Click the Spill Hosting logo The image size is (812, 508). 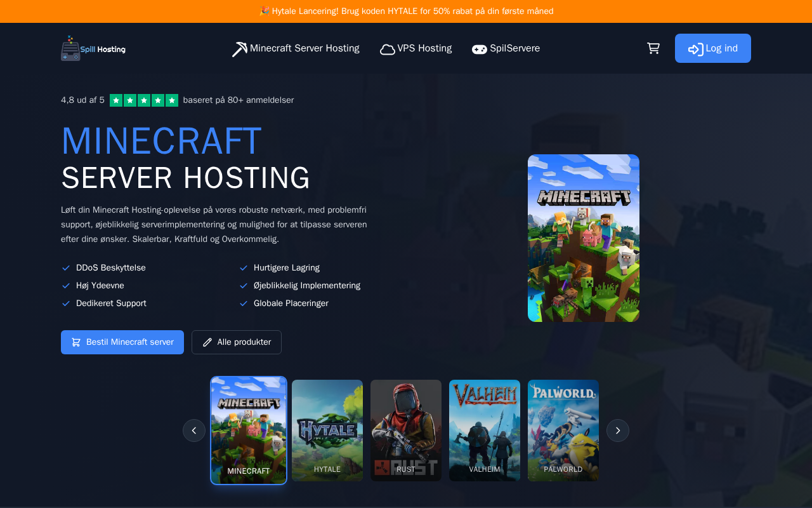[x=93, y=48]
